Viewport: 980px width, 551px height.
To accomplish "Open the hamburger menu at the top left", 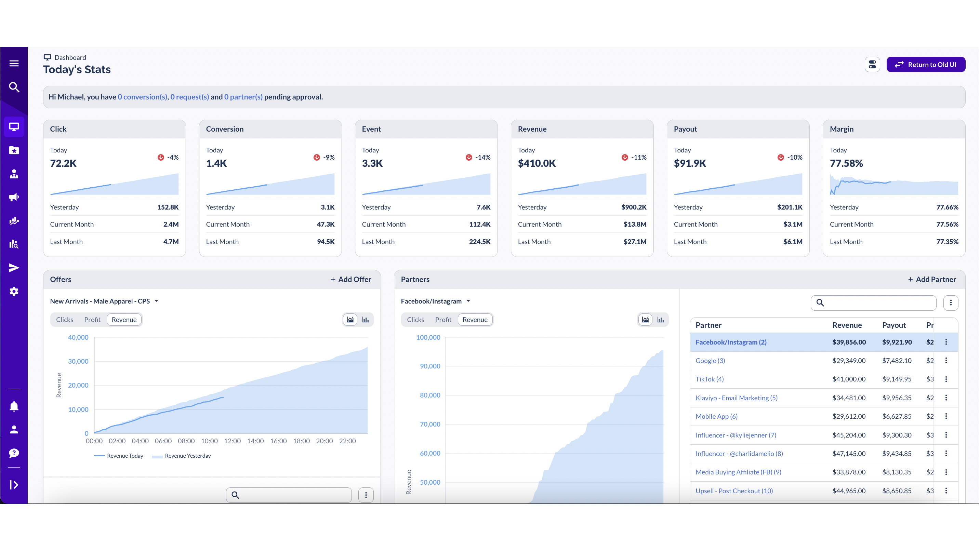I will pos(14,63).
